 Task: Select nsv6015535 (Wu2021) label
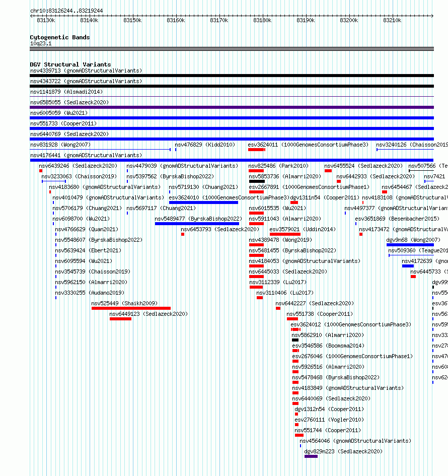coord(277,208)
